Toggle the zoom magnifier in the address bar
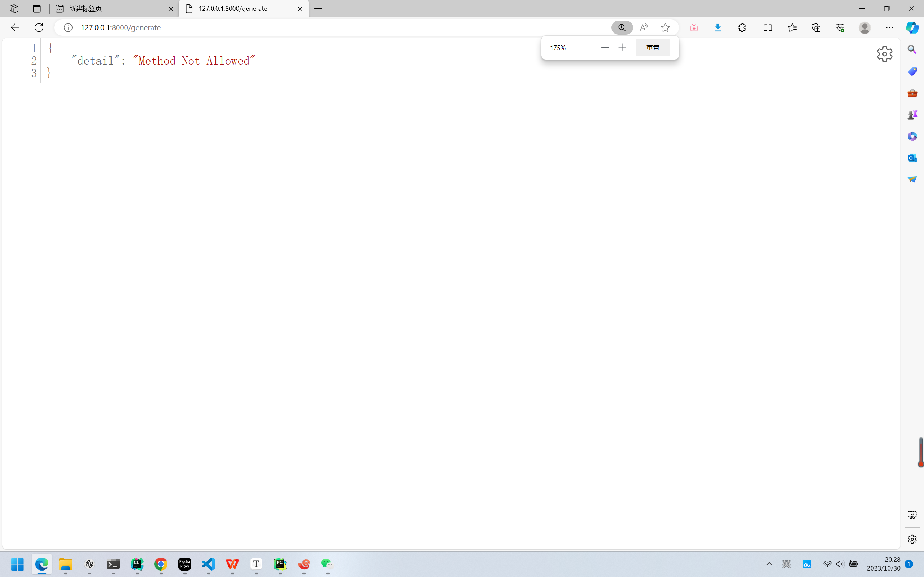 click(622, 27)
